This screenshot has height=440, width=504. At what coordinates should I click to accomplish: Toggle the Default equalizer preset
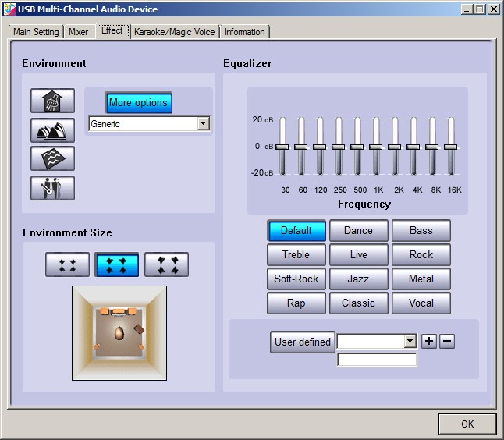tap(296, 231)
